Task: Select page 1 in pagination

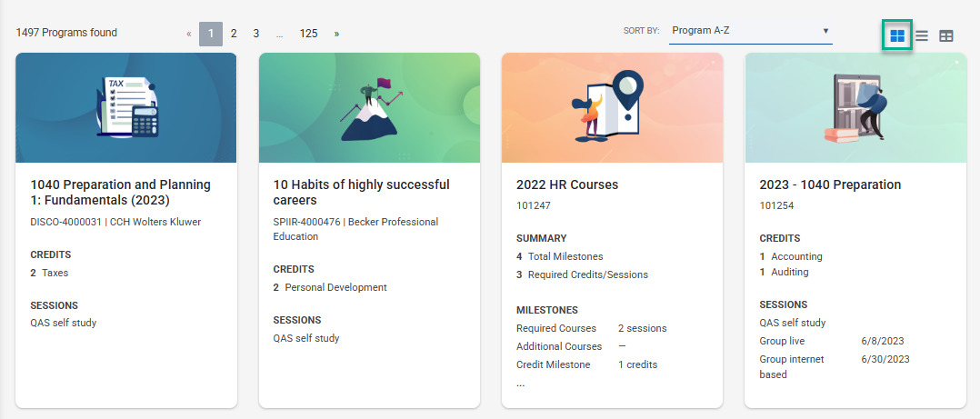Action: 211,34
